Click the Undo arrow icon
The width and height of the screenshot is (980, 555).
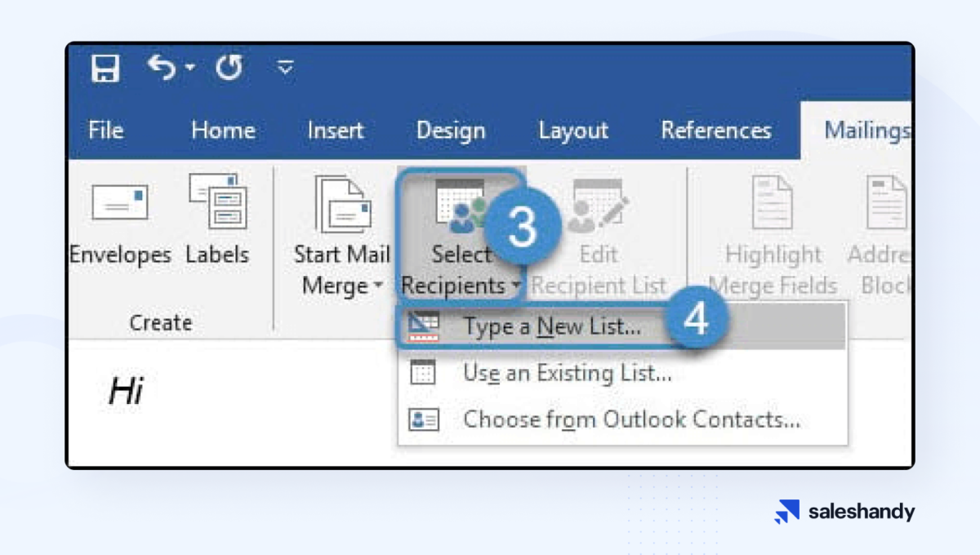[x=161, y=68]
